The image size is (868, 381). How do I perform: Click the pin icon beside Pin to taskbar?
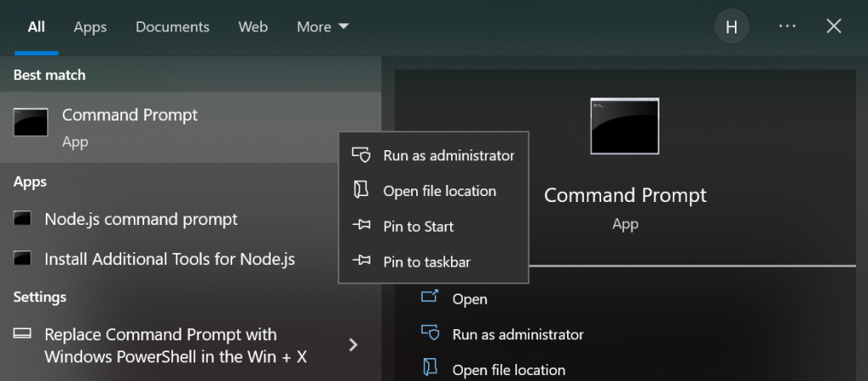361,261
